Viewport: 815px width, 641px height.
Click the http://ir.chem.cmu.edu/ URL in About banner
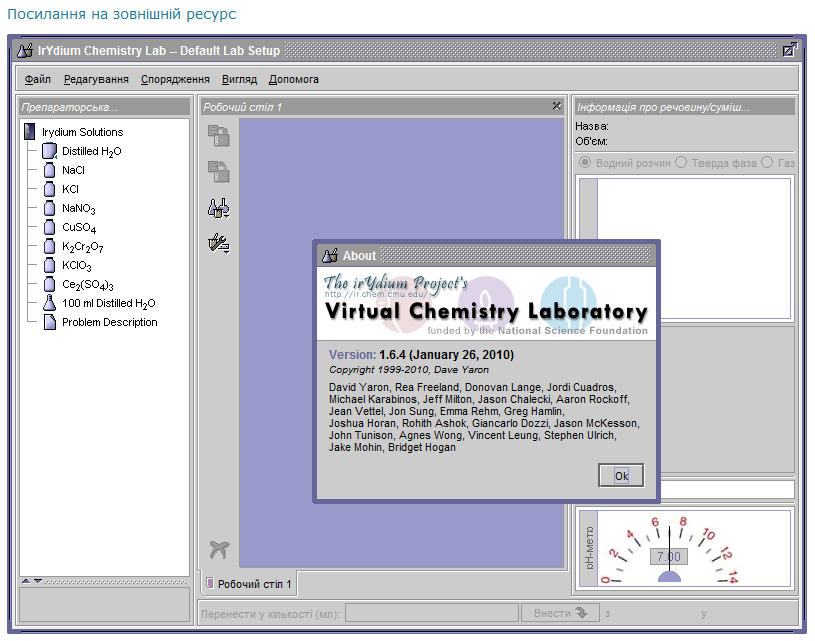tap(376, 294)
